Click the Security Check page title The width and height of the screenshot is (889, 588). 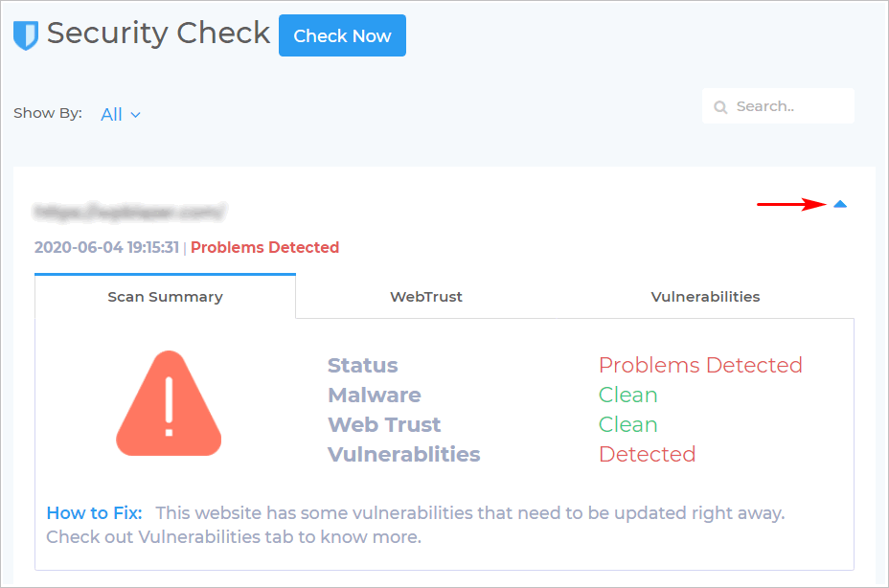pos(158,34)
